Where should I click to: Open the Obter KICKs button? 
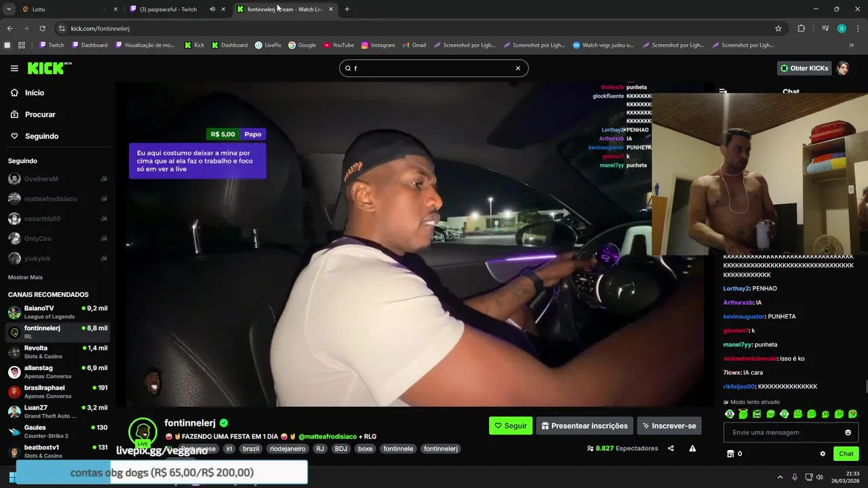(804, 68)
